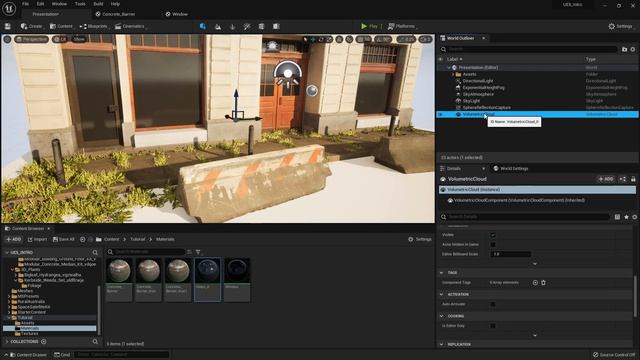
Task: Click the Play button
Action: 369,27
